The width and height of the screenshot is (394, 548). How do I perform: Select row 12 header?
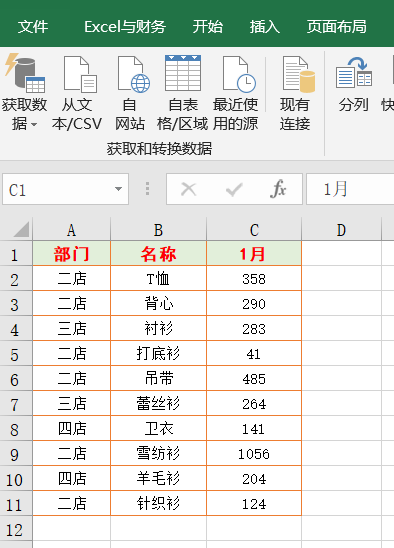[16, 528]
